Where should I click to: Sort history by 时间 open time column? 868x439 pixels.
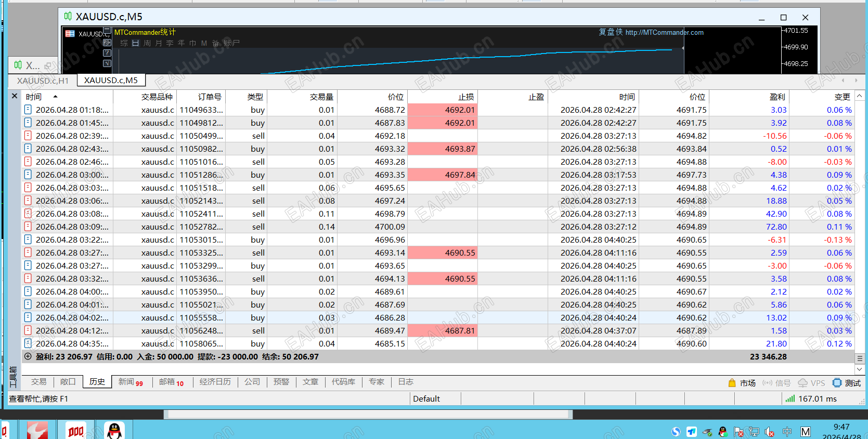coord(68,97)
